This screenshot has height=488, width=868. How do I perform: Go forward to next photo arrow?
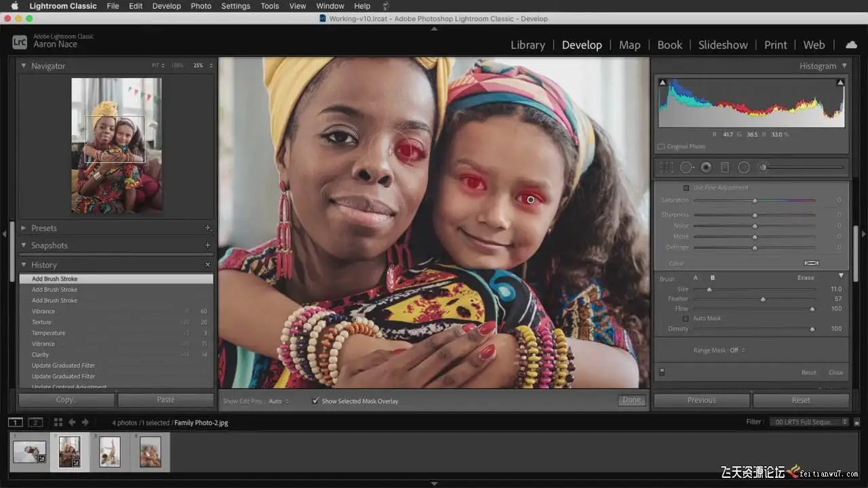point(85,422)
